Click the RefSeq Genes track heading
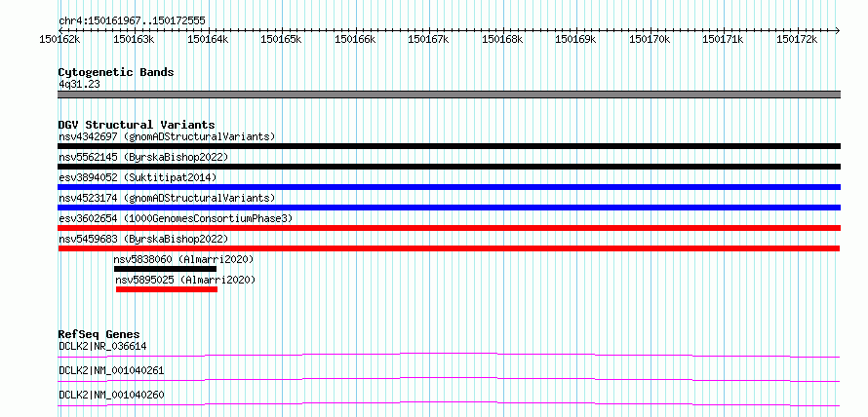 click(x=99, y=334)
